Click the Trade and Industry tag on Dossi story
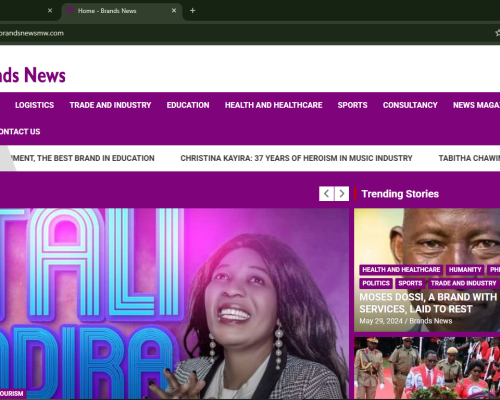Viewport: 500px width, 400px height. (463, 283)
